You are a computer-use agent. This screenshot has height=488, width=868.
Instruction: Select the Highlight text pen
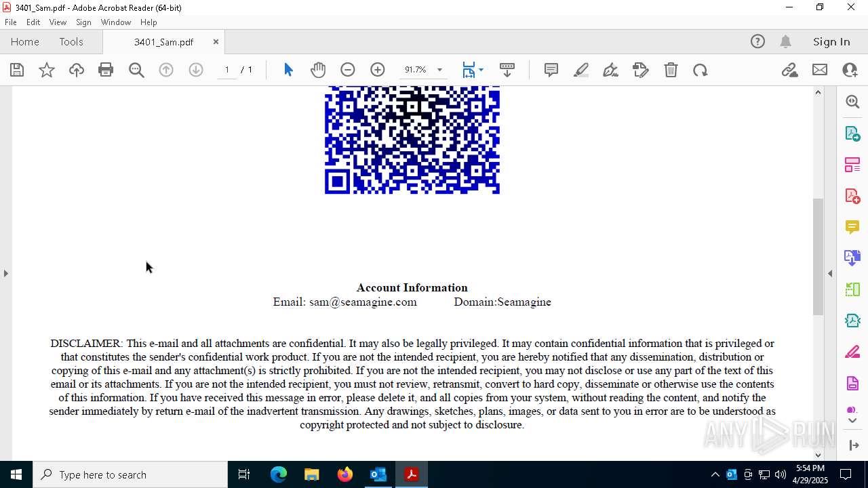pyautogui.click(x=581, y=70)
